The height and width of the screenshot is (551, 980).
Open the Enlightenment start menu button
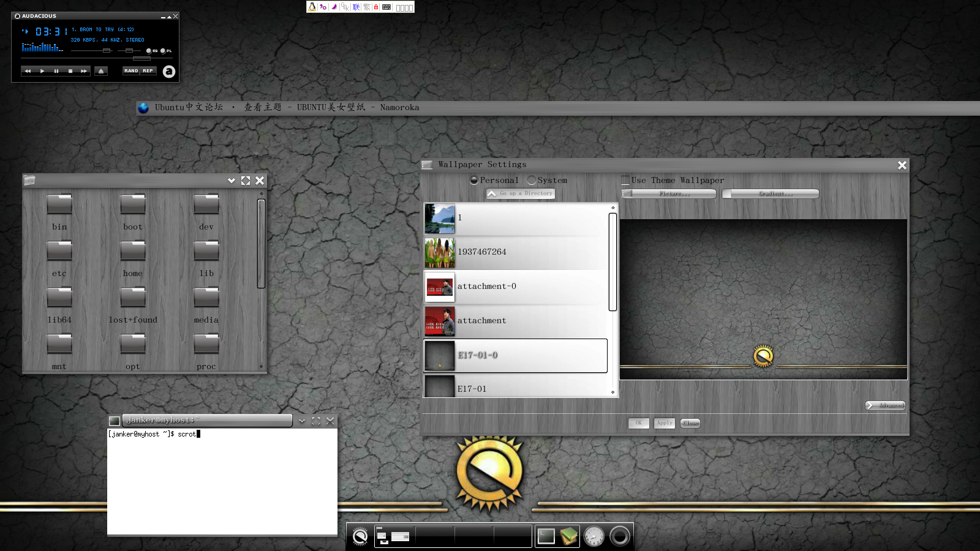360,537
